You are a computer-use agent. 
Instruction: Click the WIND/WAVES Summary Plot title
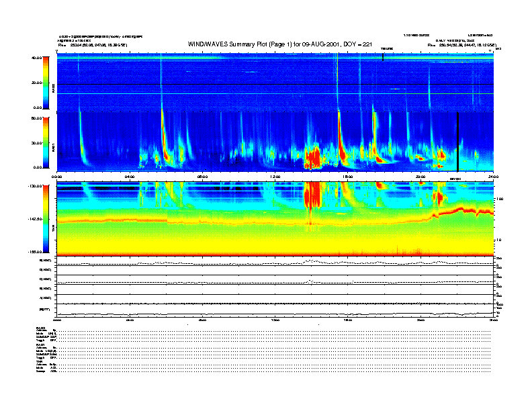280,44
